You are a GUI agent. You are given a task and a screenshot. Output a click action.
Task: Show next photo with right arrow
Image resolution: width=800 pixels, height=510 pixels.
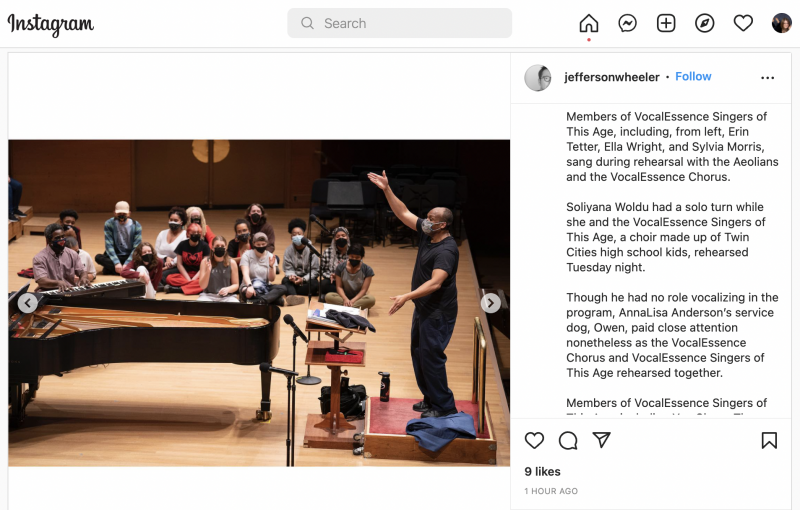tap(490, 303)
